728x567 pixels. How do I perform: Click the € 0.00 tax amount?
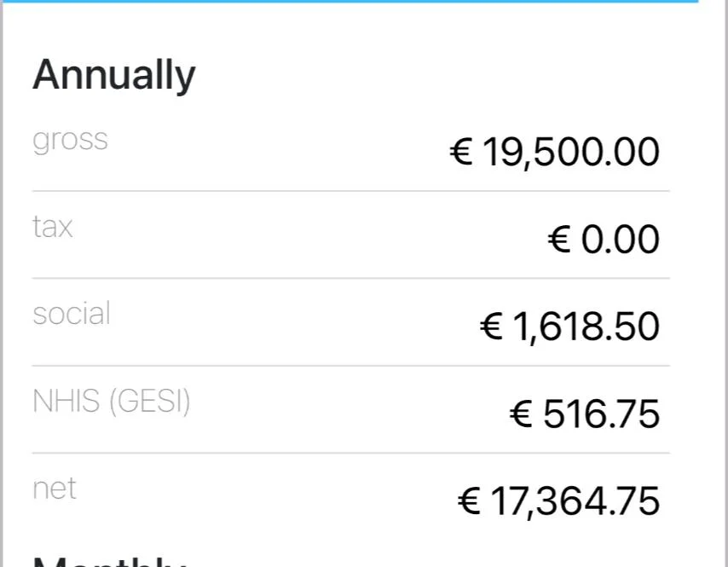coord(604,240)
